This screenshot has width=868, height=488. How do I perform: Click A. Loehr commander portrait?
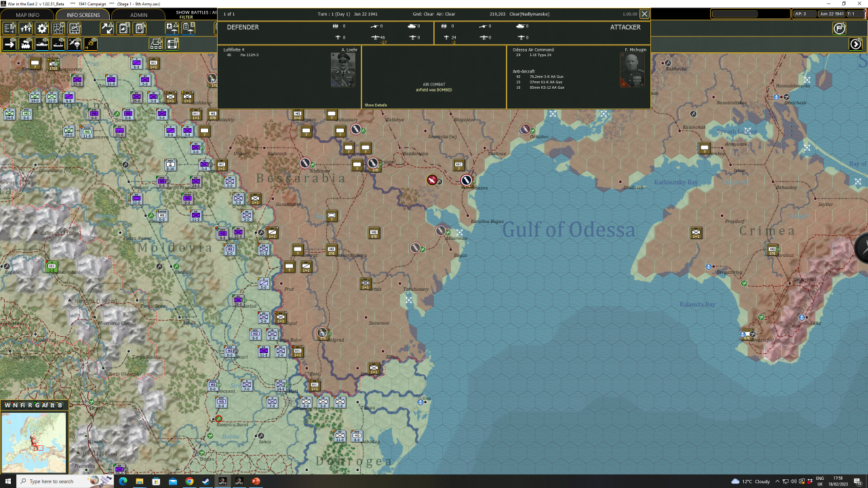tap(343, 70)
